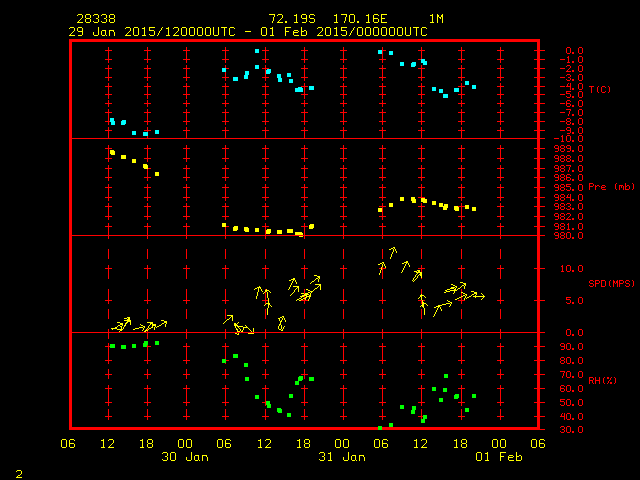640x480 pixels.
Task: Click the "984.0" pressure tick value
Action: (569, 198)
